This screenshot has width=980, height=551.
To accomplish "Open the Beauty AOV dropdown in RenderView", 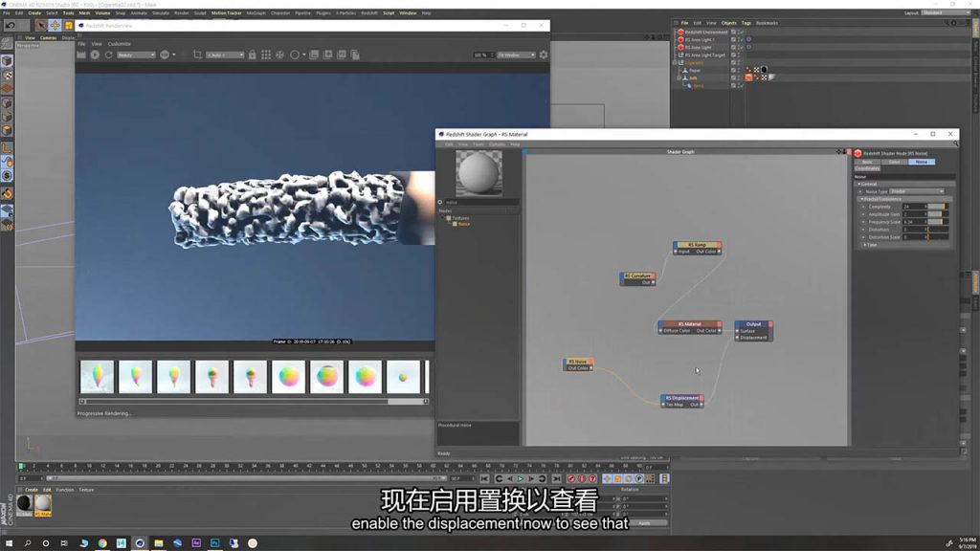I will tap(136, 55).
